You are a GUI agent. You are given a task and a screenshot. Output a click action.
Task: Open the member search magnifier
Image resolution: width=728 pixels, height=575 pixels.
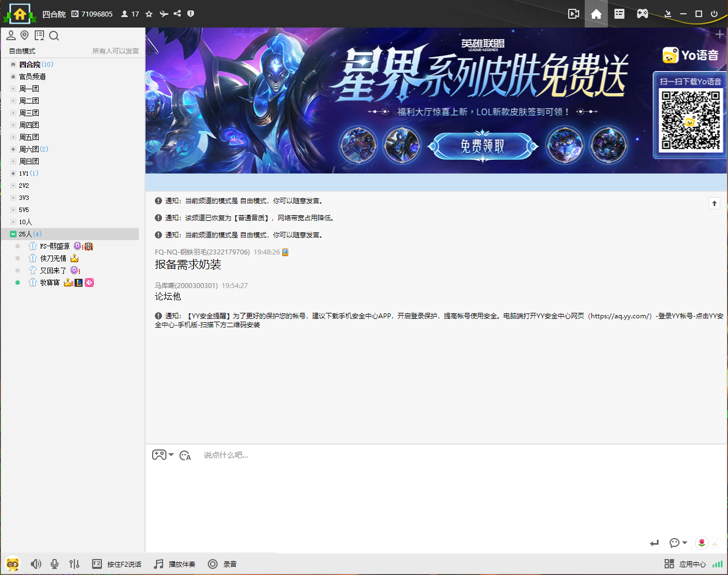pyautogui.click(x=53, y=35)
